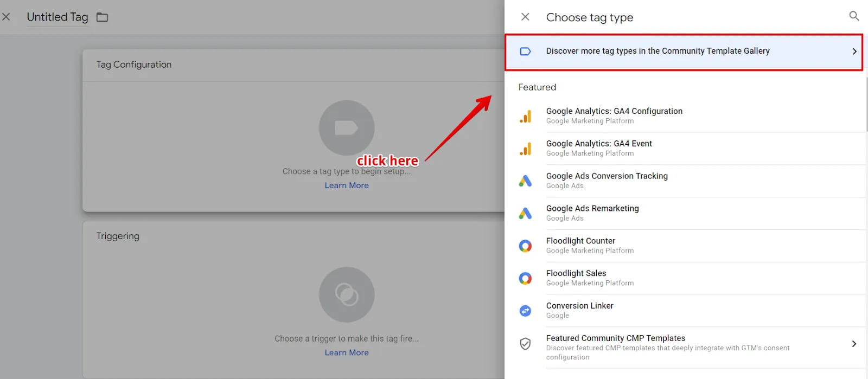Click 'Choose a trigger to make this tag fire' text
Screen dimensions: 868x379
(347, 338)
